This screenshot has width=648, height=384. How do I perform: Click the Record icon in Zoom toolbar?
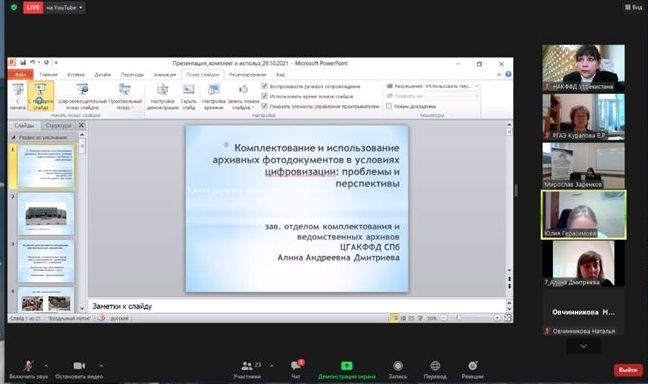(x=398, y=366)
